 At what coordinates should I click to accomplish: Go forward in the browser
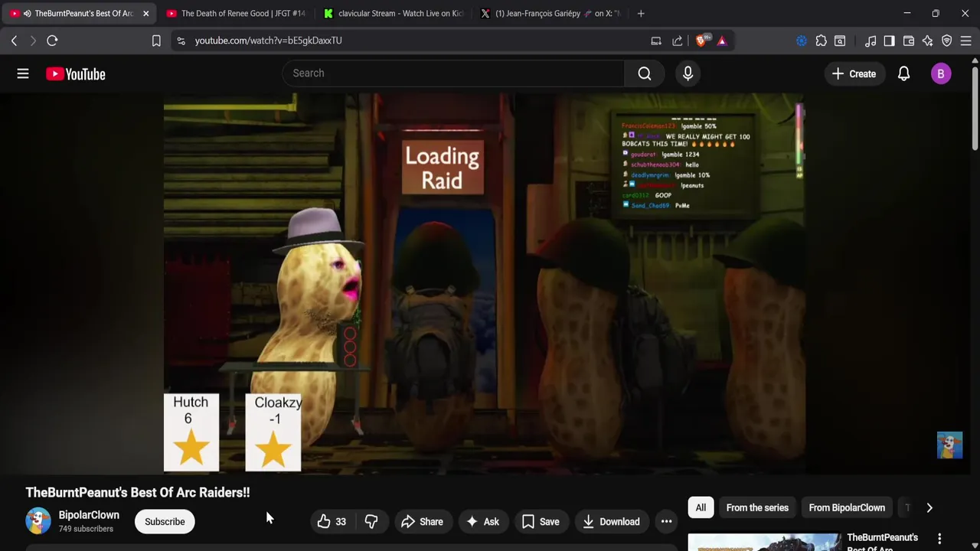tap(33, 41)
